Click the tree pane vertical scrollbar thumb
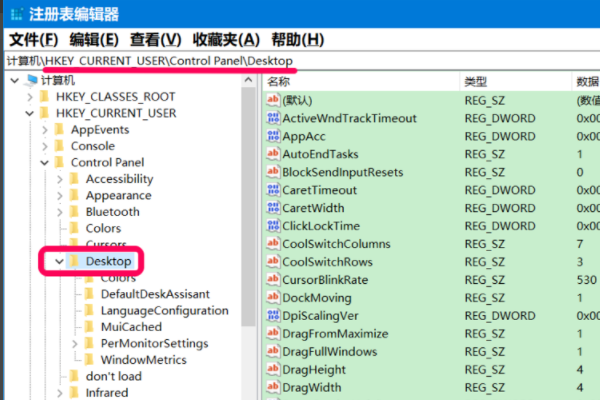 click(248, 207)
